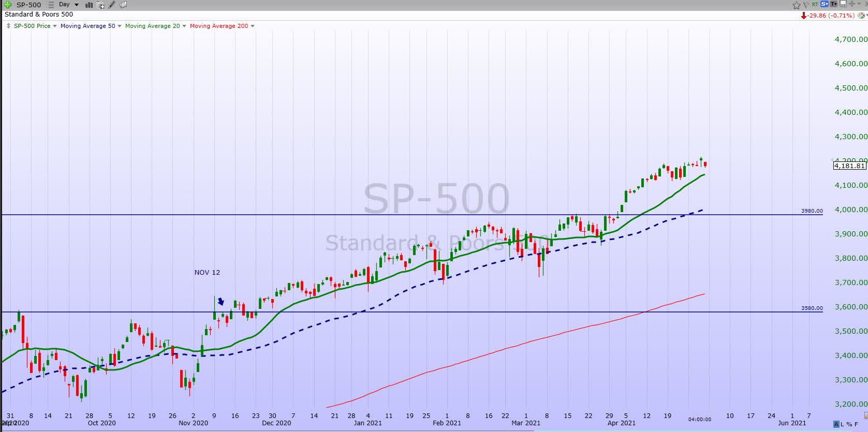Screen dimensions: 868x432
Task: Select the pencil drawing tools icon
Action: point(112,5)
